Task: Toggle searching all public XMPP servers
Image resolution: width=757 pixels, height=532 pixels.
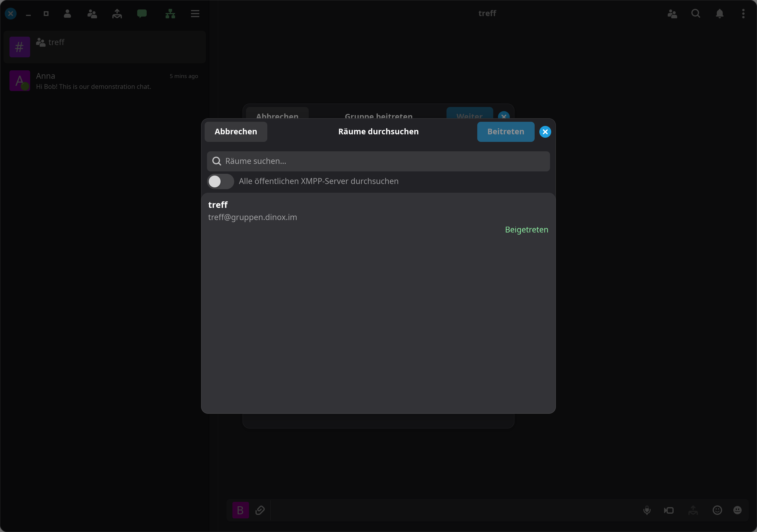Action: [220, 181]
